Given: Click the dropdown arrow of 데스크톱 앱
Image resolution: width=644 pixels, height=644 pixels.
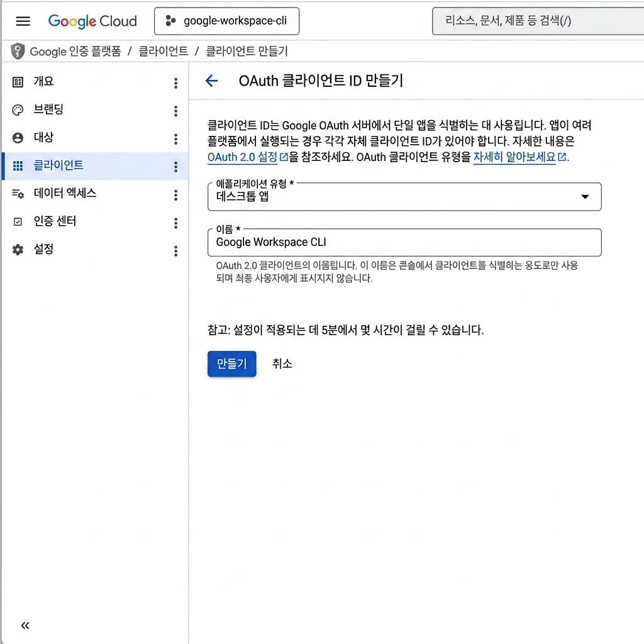Looking at the screenshot, I should tap(586, 197).
